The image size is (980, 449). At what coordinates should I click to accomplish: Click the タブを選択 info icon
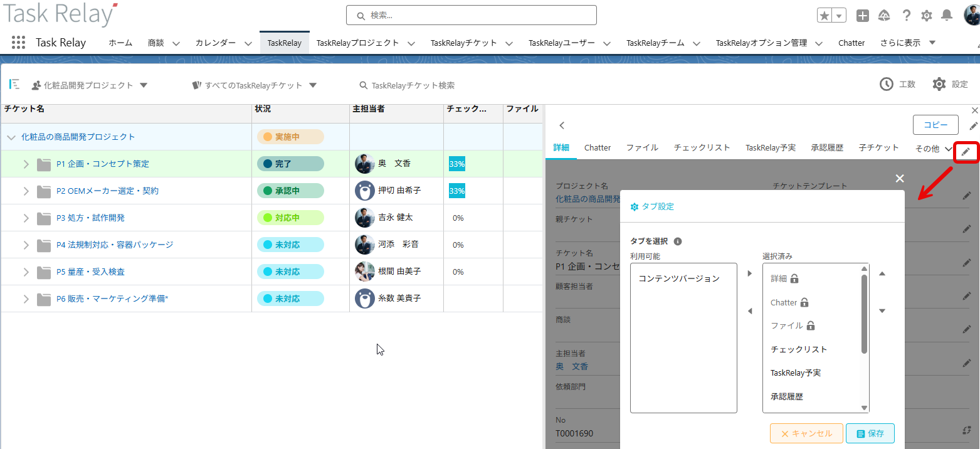678,241
